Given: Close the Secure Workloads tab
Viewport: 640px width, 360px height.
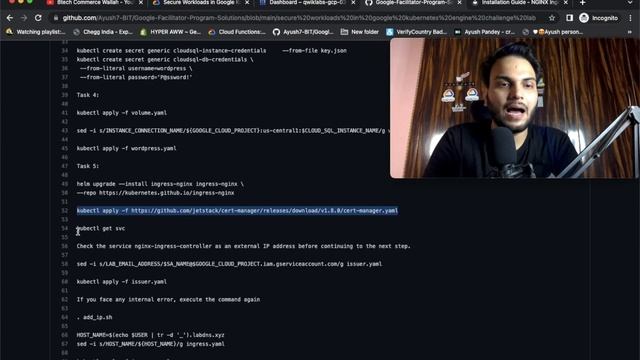Looking at the screenshot, I should click(247, 2).
